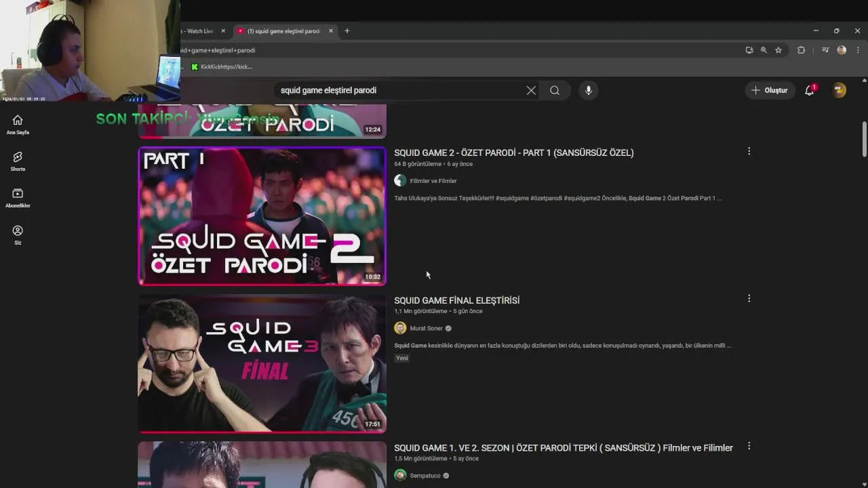Open the Oluştur create button

(770, 90)
